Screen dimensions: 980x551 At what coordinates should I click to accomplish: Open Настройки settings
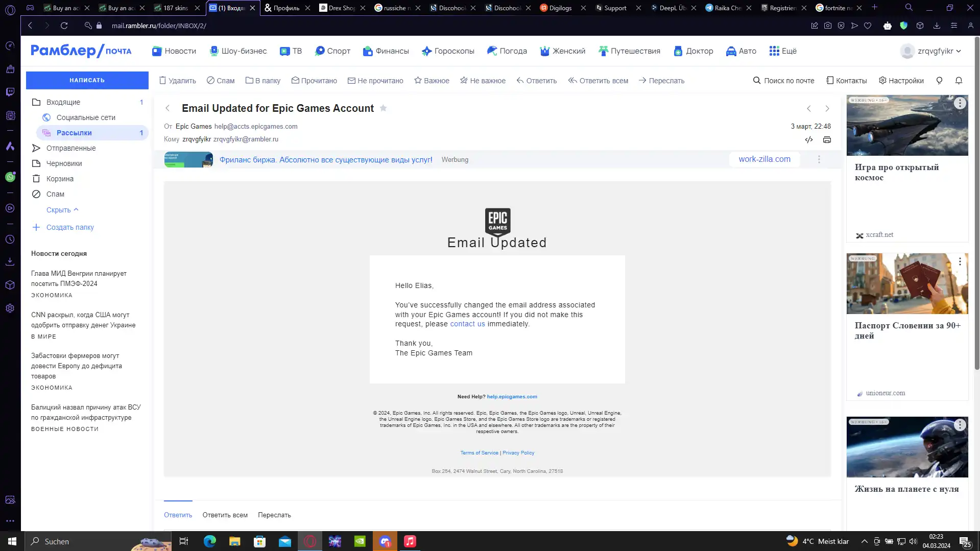[901, 81]
